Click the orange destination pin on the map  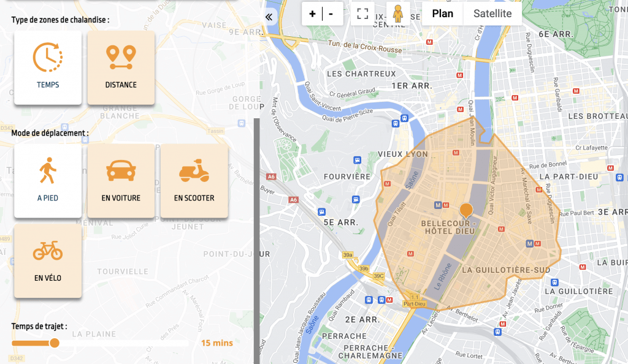click(465, 208)
